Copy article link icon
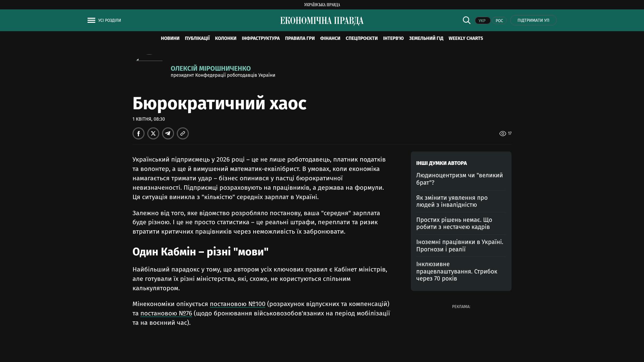The width and height of the screenshot is (644, 362). point(183,133)
